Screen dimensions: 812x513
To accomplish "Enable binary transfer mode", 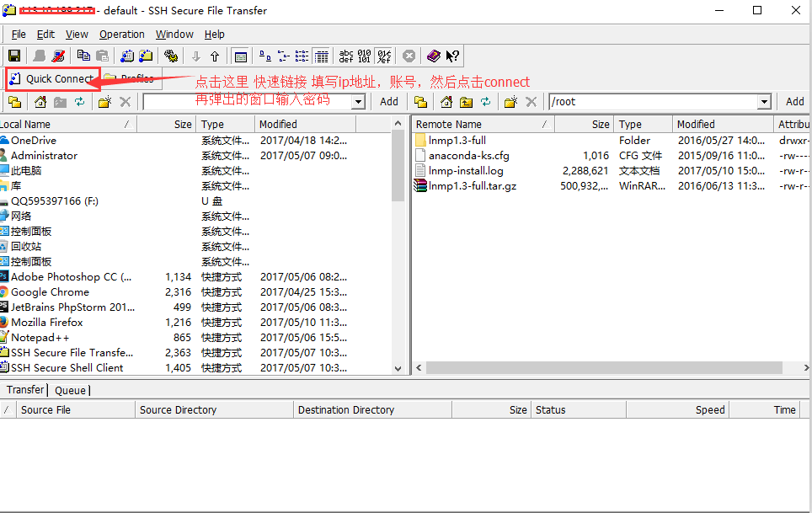I will pyautogui.click(x=364, y=56).
